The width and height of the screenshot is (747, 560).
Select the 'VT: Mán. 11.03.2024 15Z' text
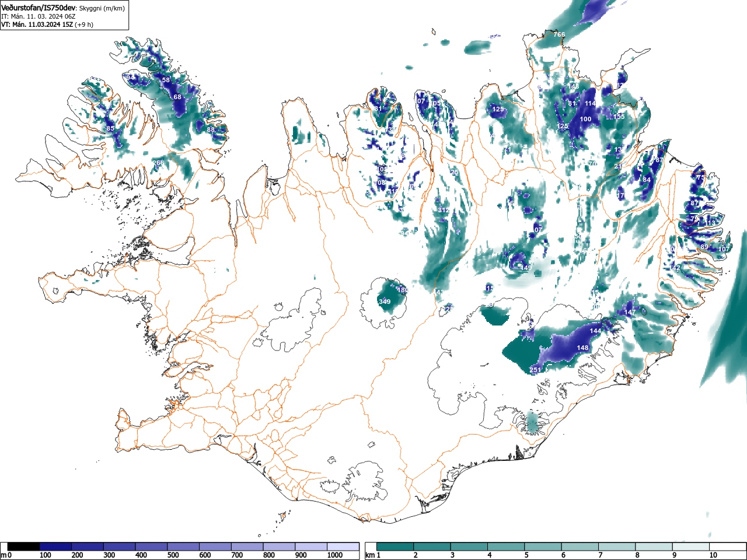37,24
